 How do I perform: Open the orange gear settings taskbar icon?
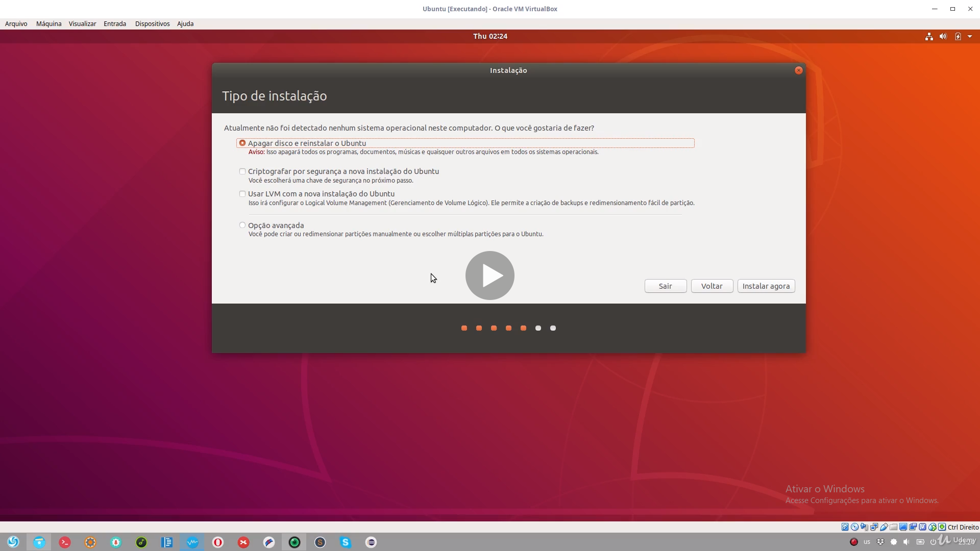(90, 542)
